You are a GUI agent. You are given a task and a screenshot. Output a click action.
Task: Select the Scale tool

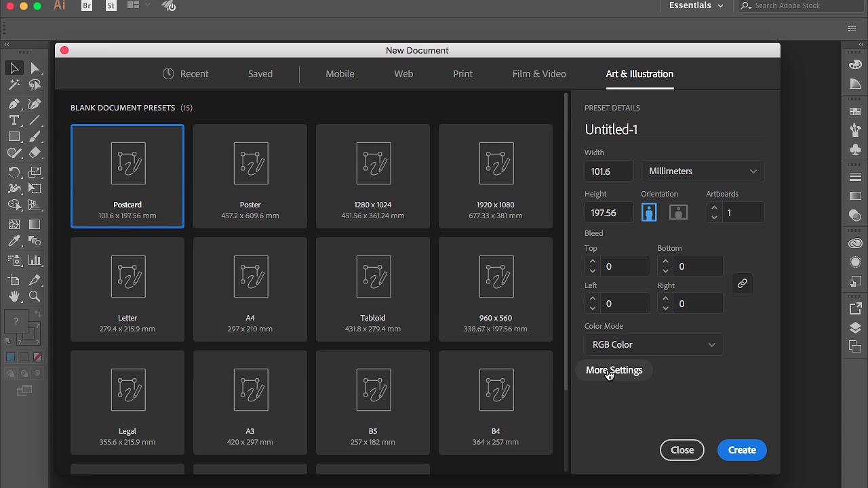pyautogui.click(x=35, y=172)
